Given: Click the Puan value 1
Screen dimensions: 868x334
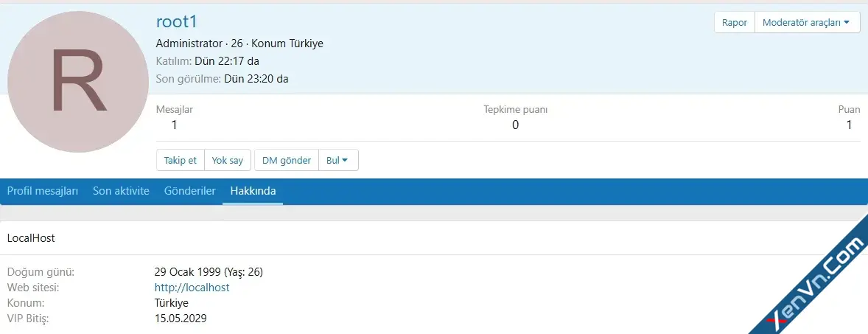Looking at the screenshot, I should point(849,125).
